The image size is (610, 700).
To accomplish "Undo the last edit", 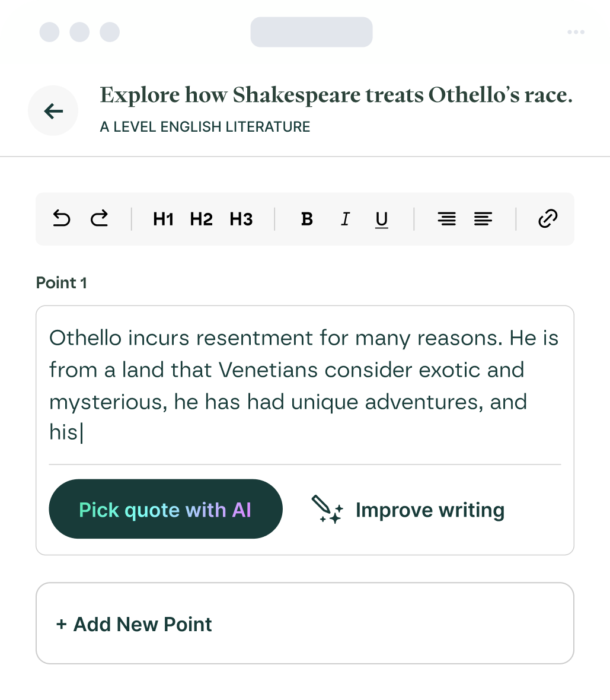I will point(62,219).
